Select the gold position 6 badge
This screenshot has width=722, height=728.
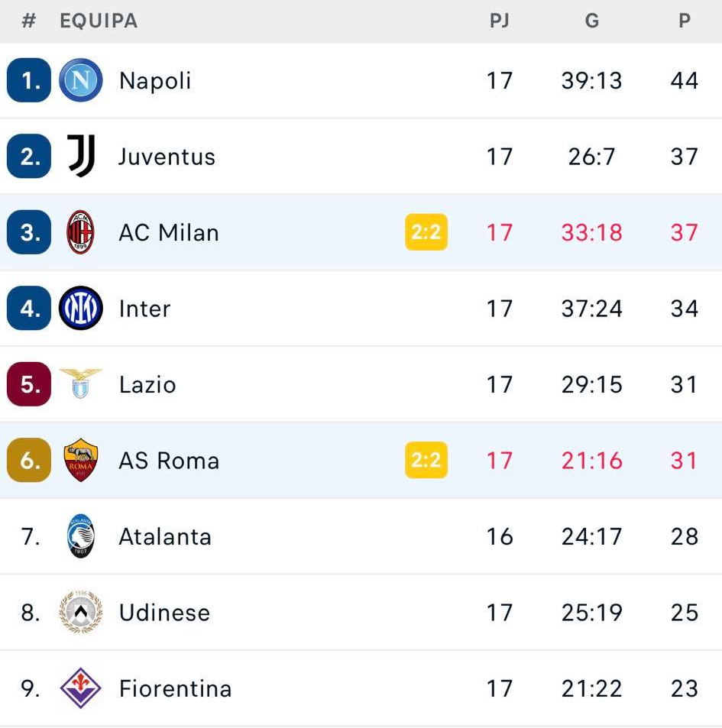coord(29,460)
